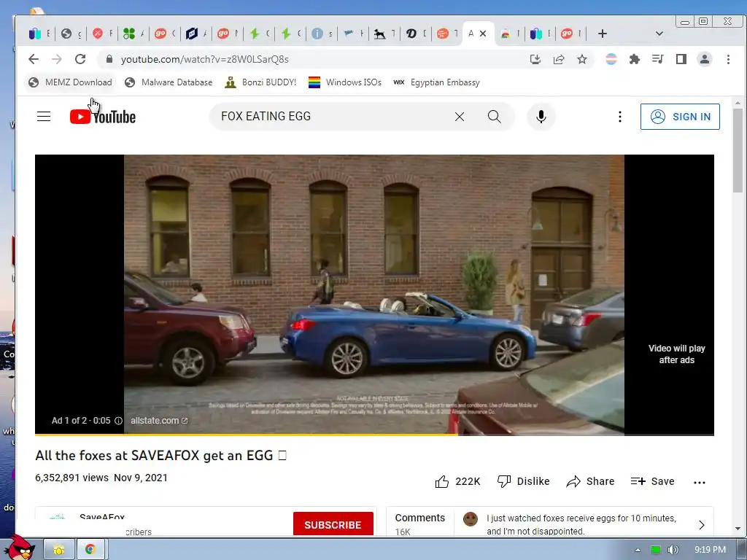Open commenter avatar in Comments preview
The image size is (747, 560).
[x=471, y=519]
